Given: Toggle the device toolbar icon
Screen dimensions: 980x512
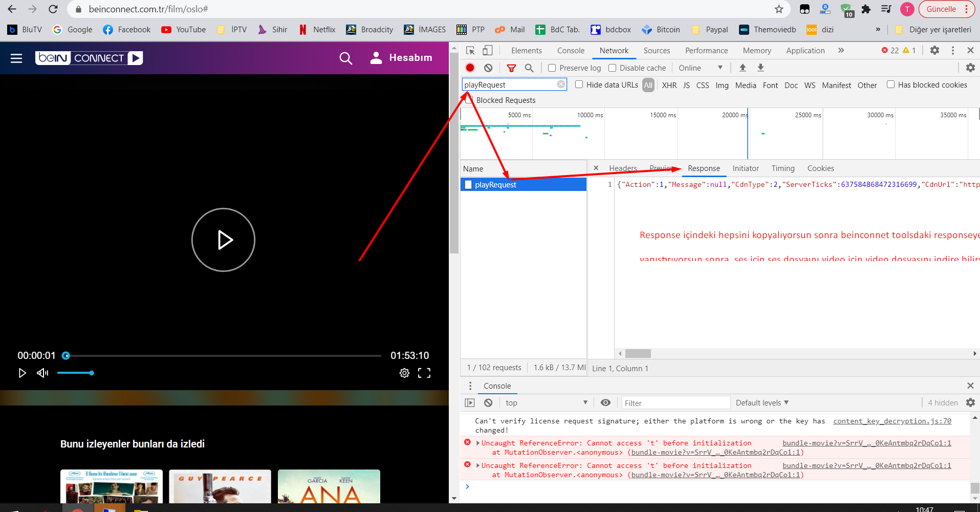Looking at the screenshot, I should 488,50.
